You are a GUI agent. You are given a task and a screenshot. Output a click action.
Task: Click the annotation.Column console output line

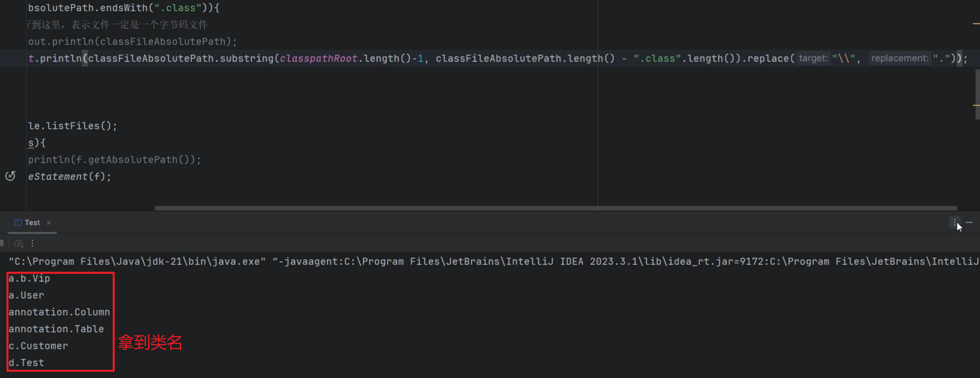tap(59, 312)
